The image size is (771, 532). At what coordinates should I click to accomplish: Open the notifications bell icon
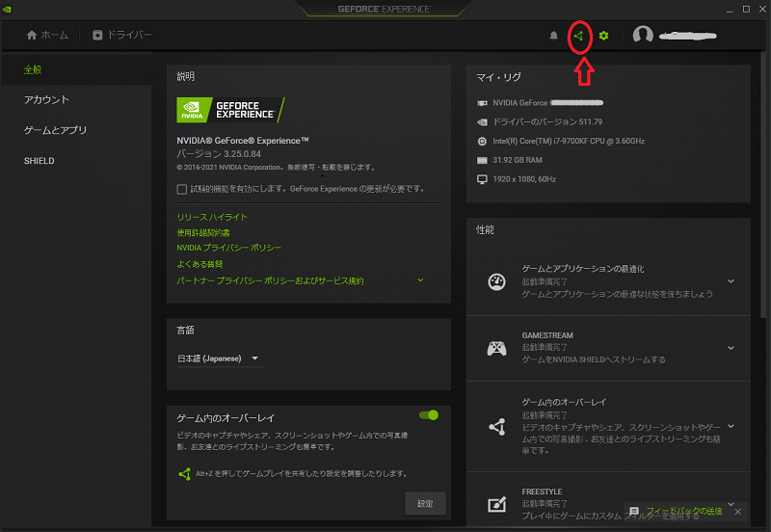[553, 36]
